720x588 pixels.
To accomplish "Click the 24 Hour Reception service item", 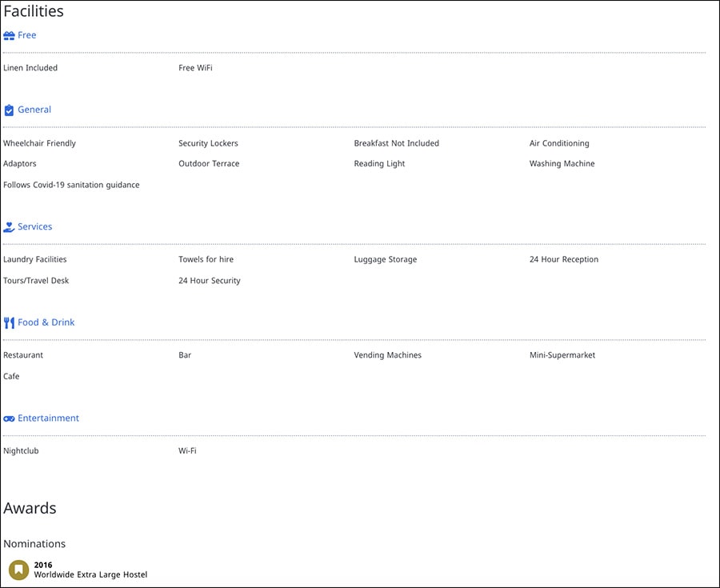I will (x=564, y=259).
